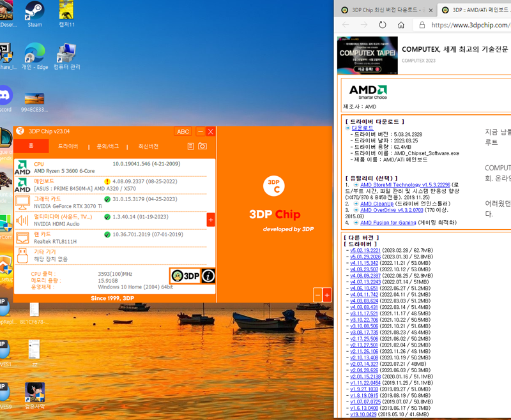Close the 3DP Chip 최신 버전 다운로드 browser tab
The height and width of the screenshot is (420, 511).
tap(431, 10)
